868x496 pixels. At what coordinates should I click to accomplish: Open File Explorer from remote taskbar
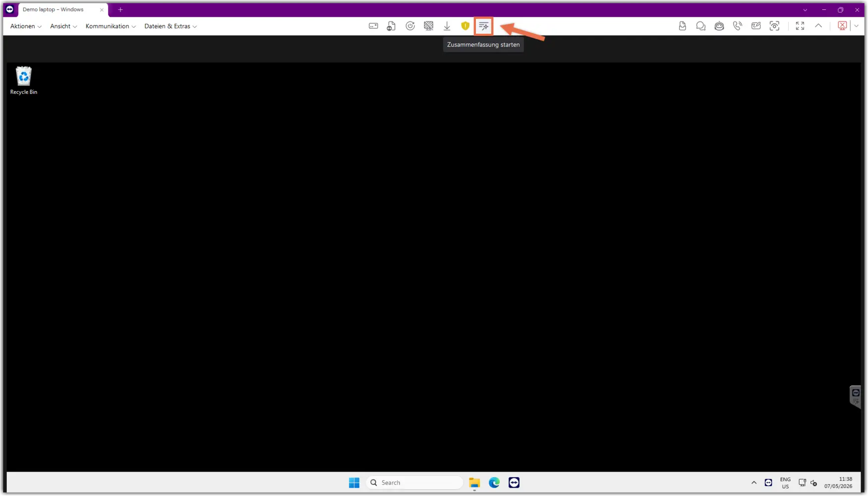[x=474, y=483]
